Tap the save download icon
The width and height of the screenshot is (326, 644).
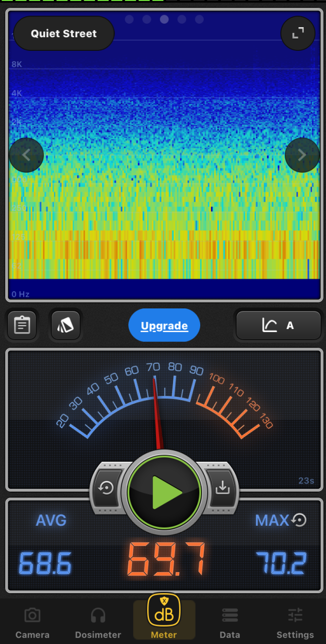pos(222,488)
